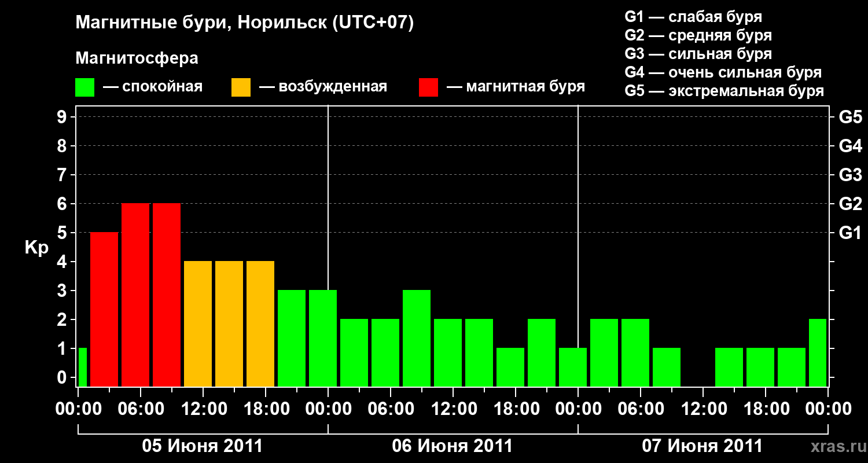The image size is (868, 463).
Task: Click the 'G3 — сильная буря' legend line
Action: [x=698, y=54]
